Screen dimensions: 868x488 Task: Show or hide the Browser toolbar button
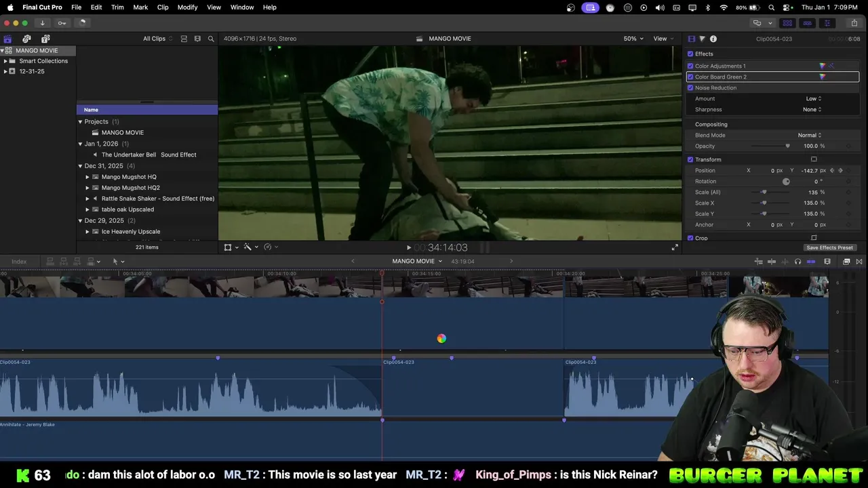click(787, 22)
